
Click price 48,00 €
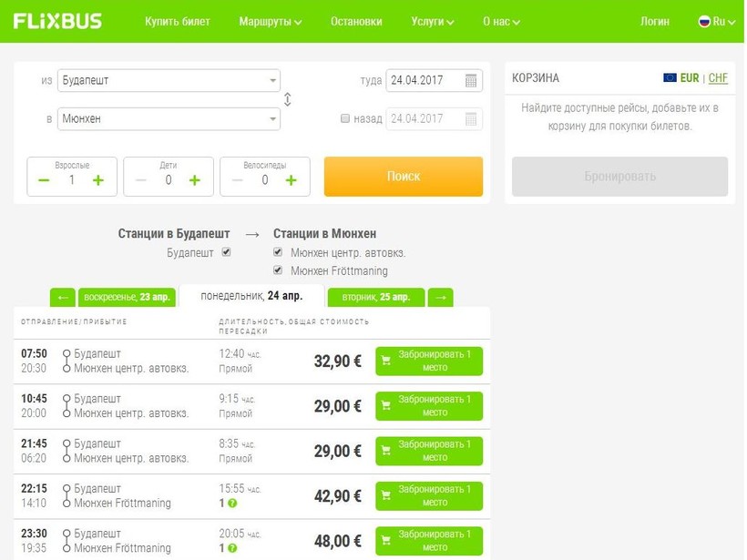(x=338, y=541)
